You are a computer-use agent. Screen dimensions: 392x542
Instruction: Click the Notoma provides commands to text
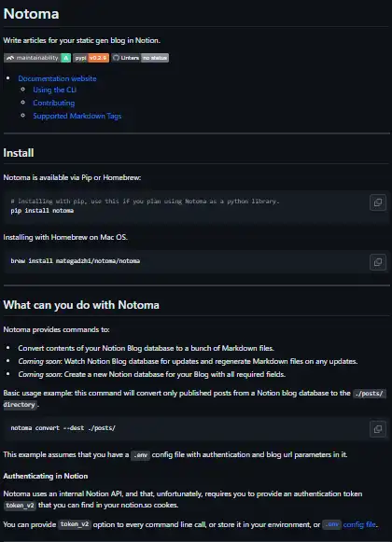(56, 329)
